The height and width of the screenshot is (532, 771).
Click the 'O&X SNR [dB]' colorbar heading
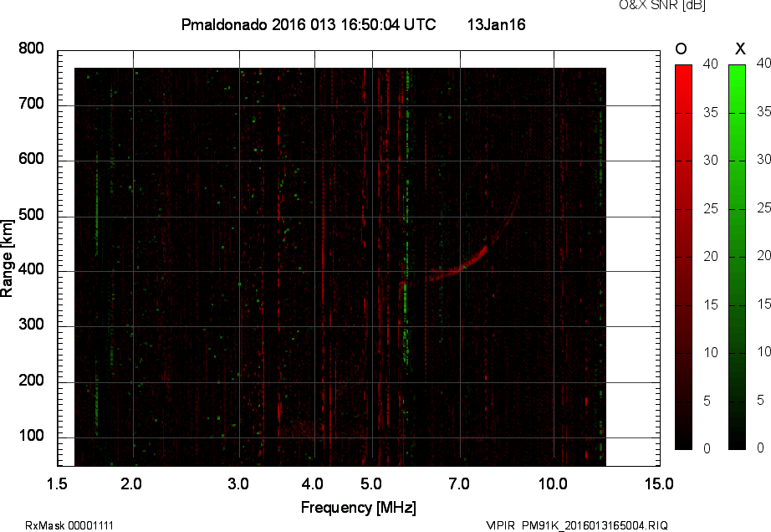[661, 5]
